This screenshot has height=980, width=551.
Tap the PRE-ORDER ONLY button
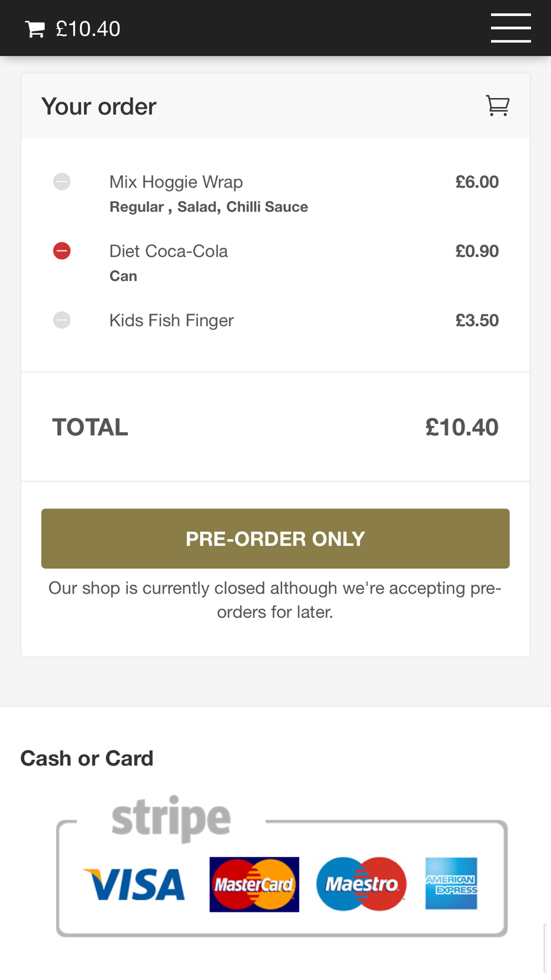275,539
